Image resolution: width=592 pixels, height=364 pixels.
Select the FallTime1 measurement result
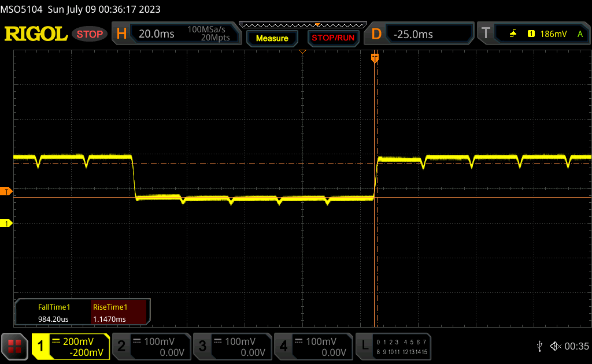point(54,313)
